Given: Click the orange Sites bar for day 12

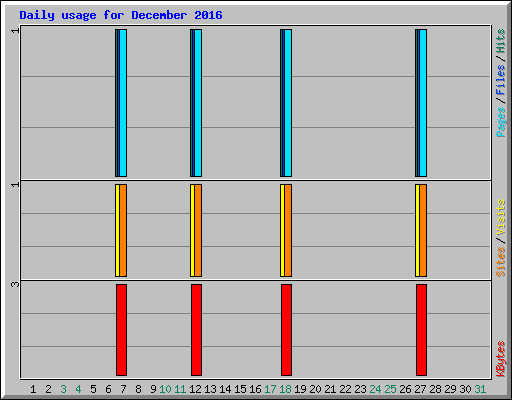Looking at the screenshot, I should [x=198, y=230].
